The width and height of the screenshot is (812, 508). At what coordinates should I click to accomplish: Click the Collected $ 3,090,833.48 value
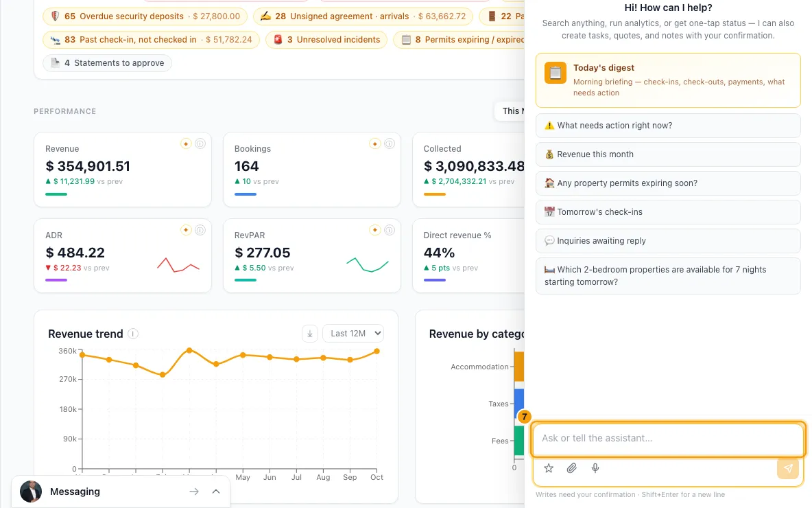tap(474, 166)
